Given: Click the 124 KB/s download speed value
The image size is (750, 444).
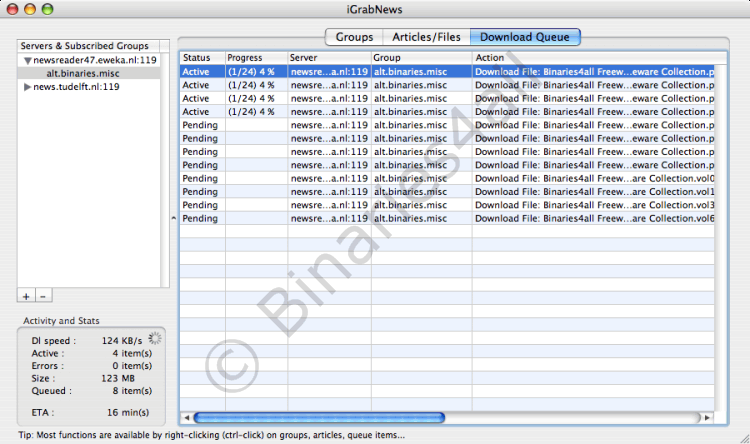Looking at the screenshot, I should [122, 341].
